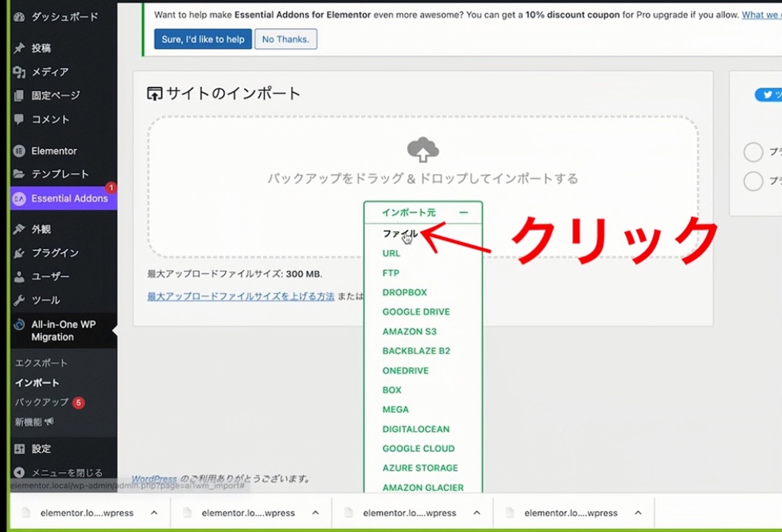The width and height of the screenshot is (782, 532).
Task: Open the インポート submenu item
Action: [37, 383]
